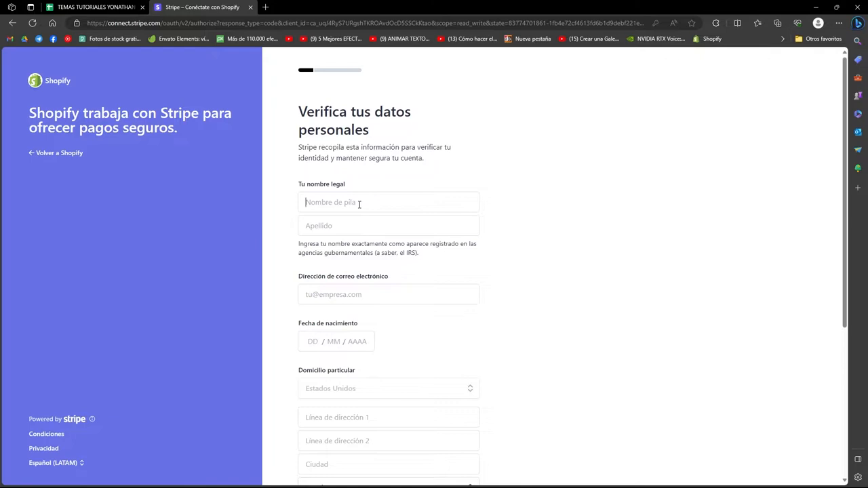Open the Edge sidebar search icon
The width and height of the screenshot is (868, 488).
tap(858, 41)
